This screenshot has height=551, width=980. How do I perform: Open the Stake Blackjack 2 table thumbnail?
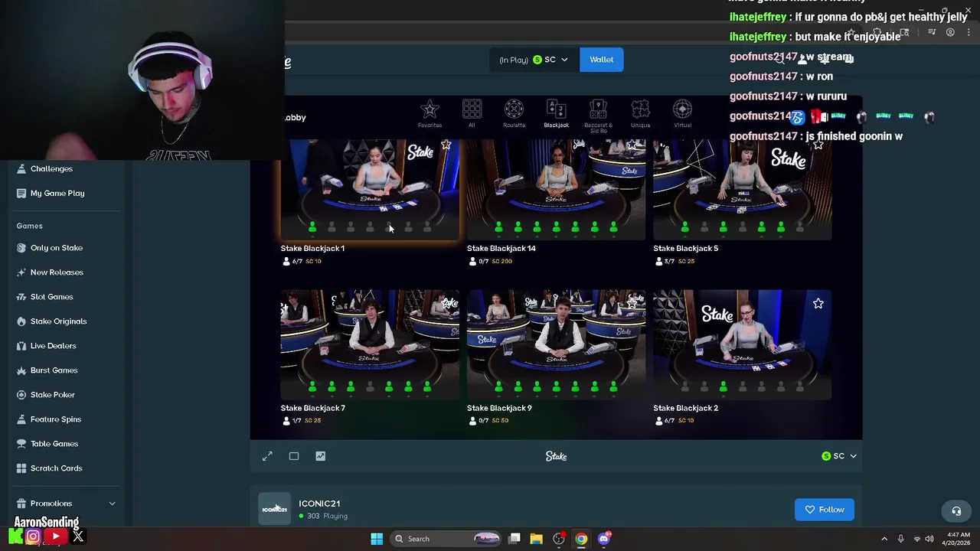[742, 344]
